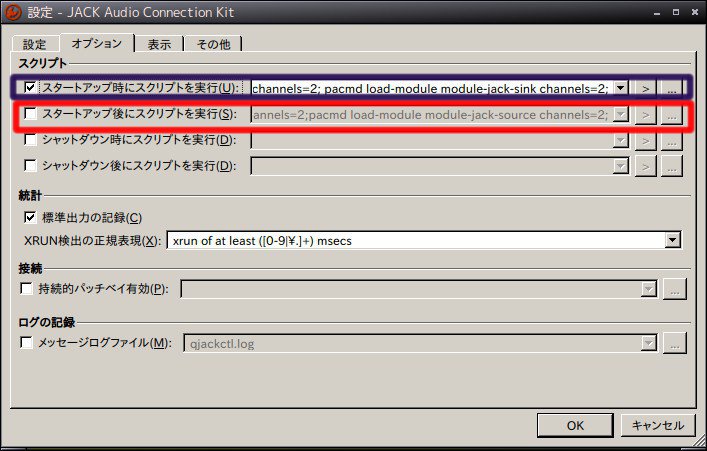The width and height of the screenshot is (707, 451).
Task: Click the startup script text field
Action: click(x=432, y=88)
